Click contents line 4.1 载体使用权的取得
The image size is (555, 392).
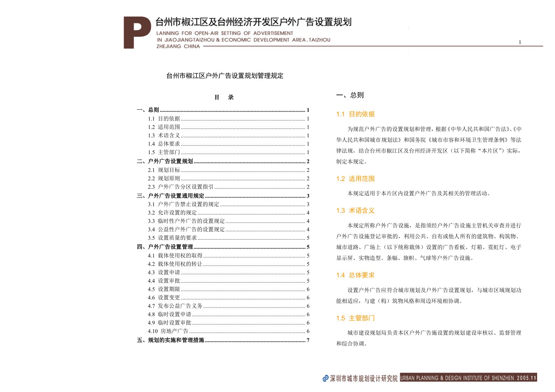click(x=228, y=256)
